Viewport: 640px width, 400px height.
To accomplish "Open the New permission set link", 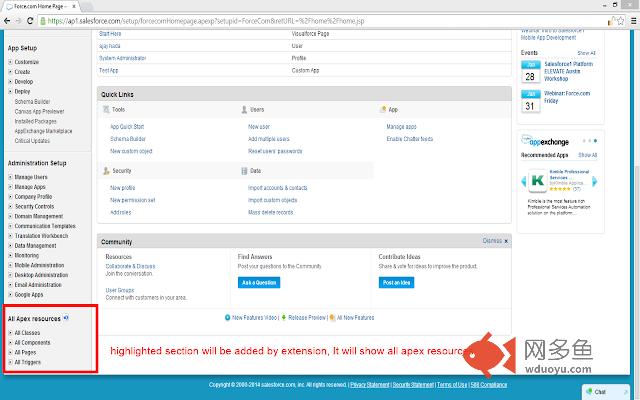I will pos(133,200).
